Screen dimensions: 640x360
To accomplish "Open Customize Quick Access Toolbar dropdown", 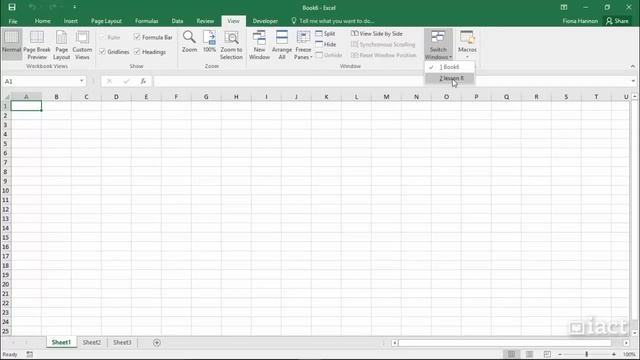I will click(x=74, y=7).
